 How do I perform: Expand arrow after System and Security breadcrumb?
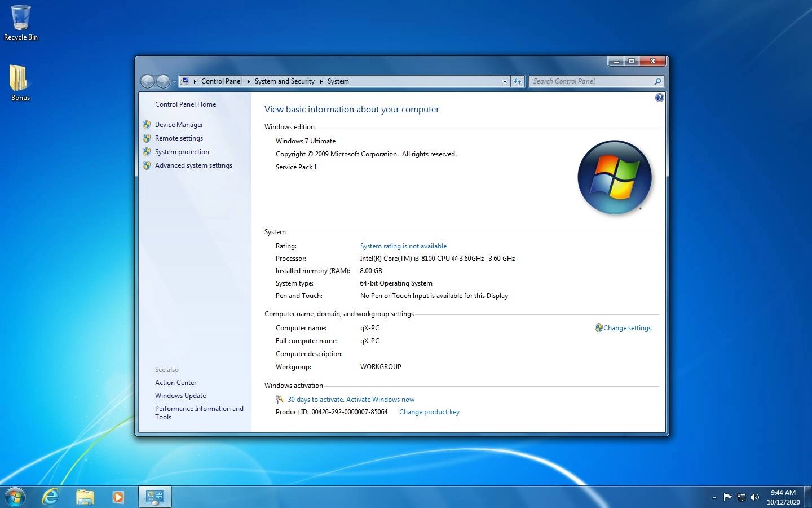coord(321,81)
